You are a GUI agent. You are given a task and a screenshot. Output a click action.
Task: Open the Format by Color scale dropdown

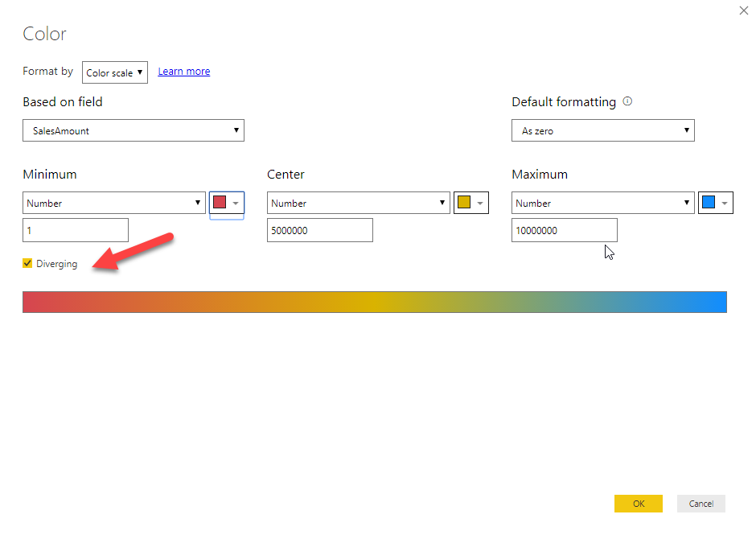tap(115, 72)
